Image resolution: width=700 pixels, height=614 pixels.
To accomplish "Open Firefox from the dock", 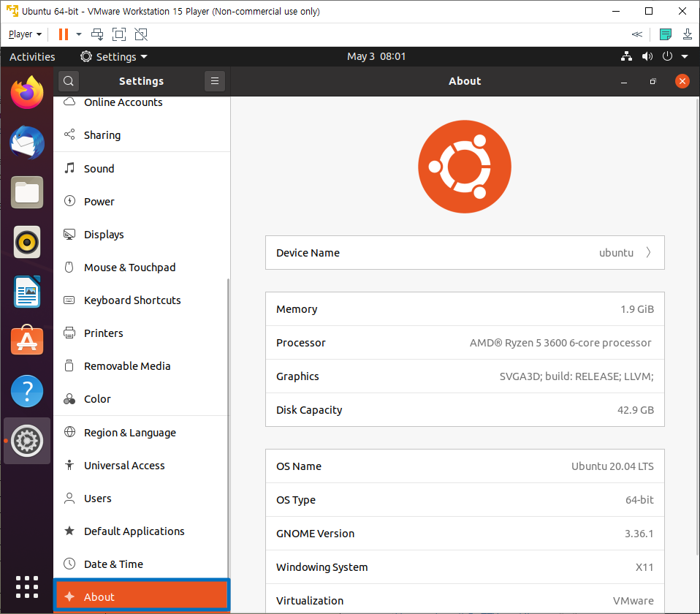I will click(27, 92).
